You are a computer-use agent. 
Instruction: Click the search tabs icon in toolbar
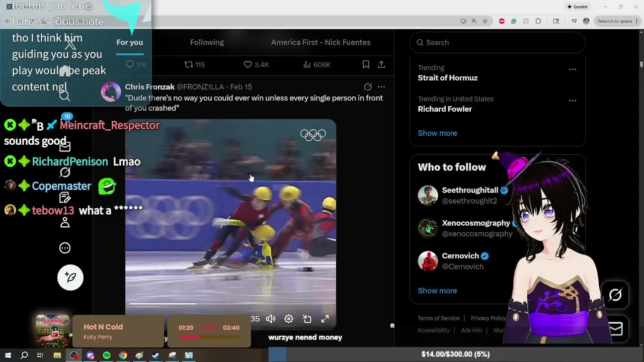click(556, 21)
